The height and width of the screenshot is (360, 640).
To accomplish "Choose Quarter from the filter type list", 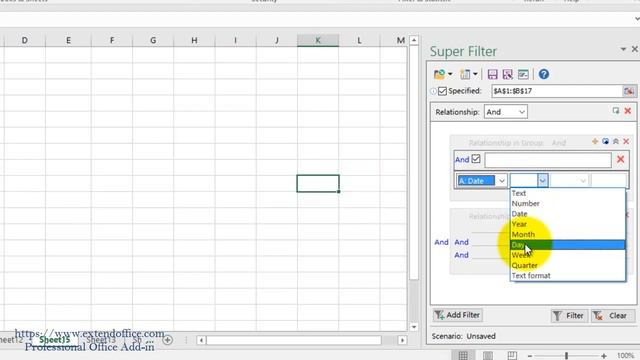I will click(x=567, y=265).
